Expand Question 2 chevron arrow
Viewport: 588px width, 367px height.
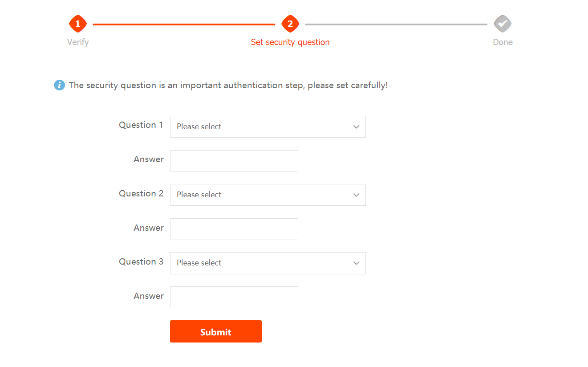tap(356, 195)
